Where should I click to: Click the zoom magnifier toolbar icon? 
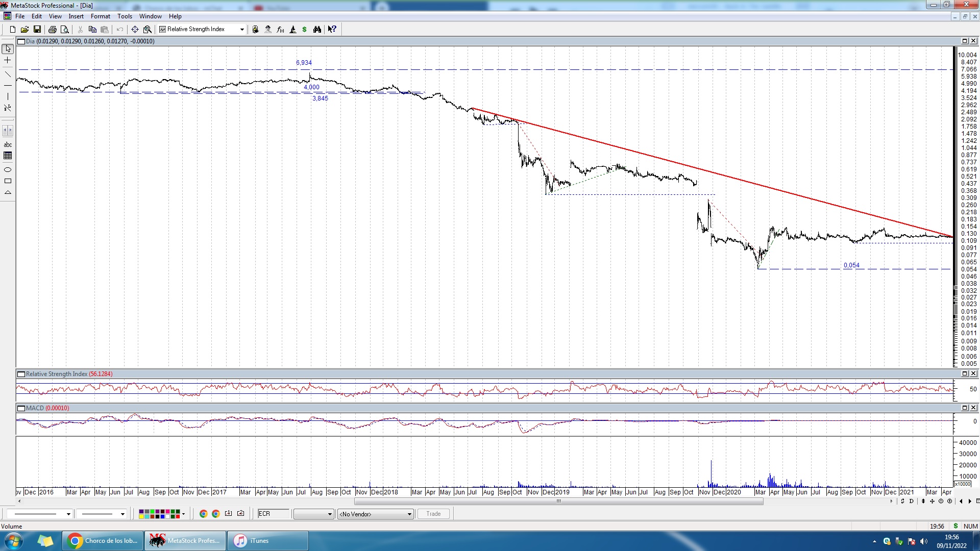148,30
